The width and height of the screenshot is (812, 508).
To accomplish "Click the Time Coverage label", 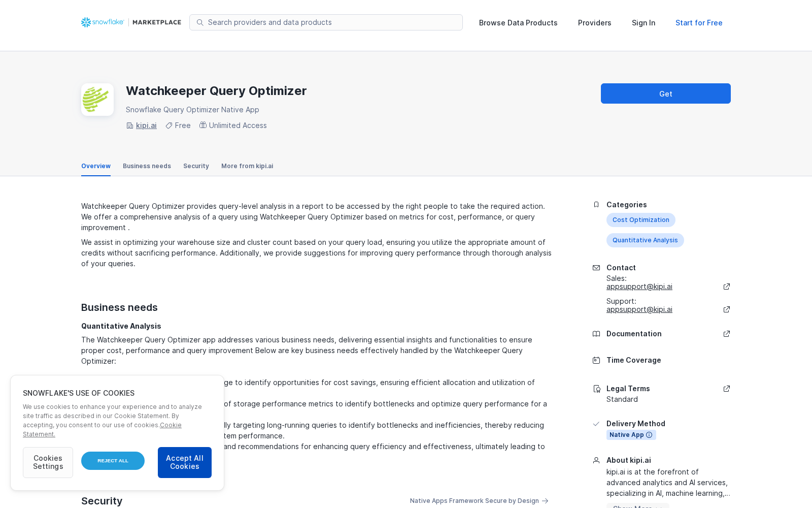I will 634,360.
